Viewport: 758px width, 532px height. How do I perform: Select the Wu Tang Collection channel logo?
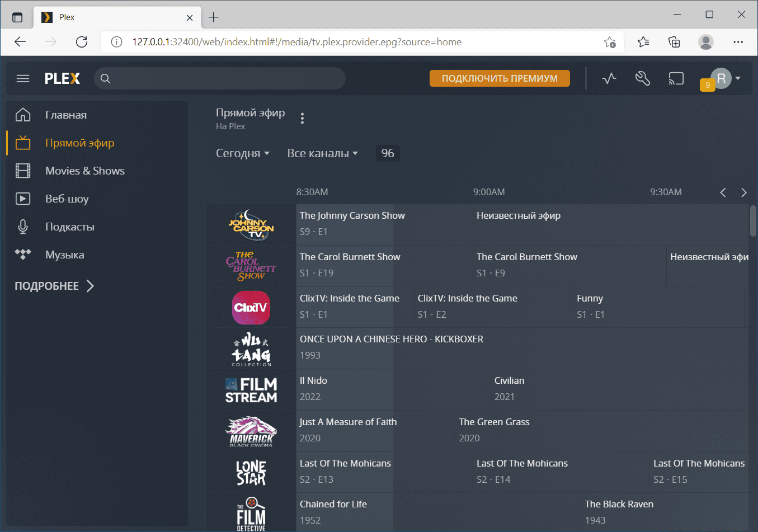[x=251, y=349]
